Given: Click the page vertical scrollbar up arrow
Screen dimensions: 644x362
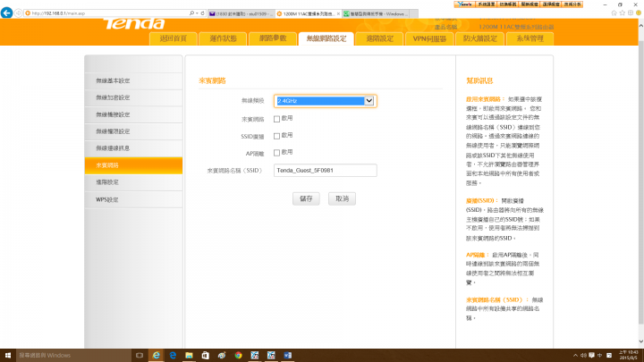Looking at the screenshot, I should (641, 25).
